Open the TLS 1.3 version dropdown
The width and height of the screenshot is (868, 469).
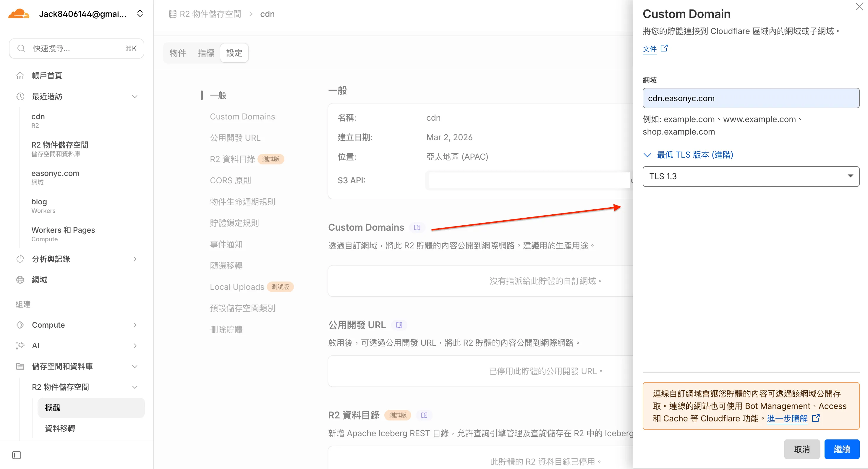point(751,176)
